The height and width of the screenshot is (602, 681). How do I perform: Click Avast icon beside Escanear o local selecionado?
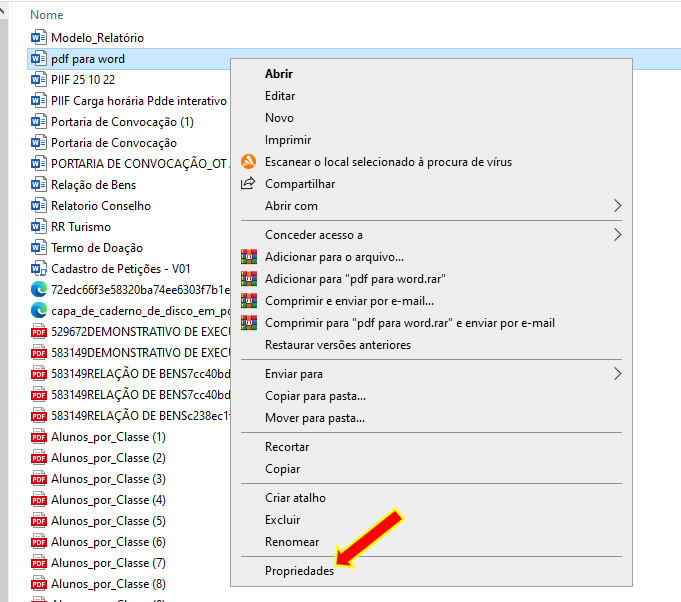[248, 162]
